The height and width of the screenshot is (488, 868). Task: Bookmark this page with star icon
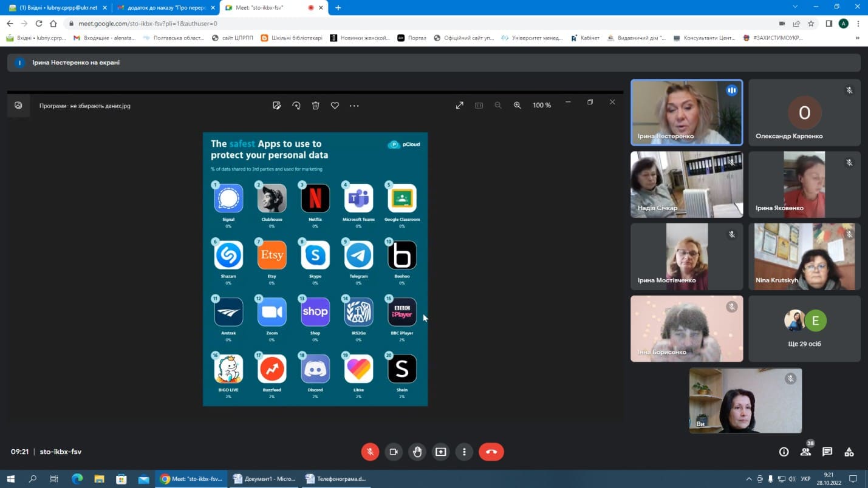coord(811,24)
